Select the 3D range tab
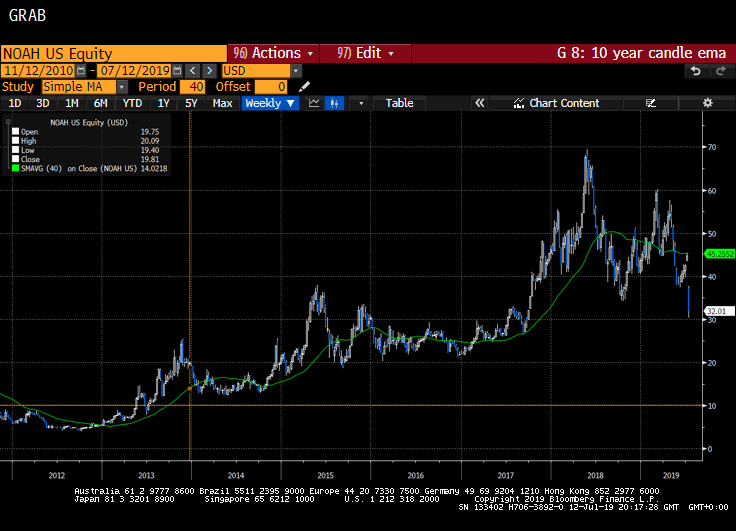This screenshot has width=736, height=531. tap(43, 103)
